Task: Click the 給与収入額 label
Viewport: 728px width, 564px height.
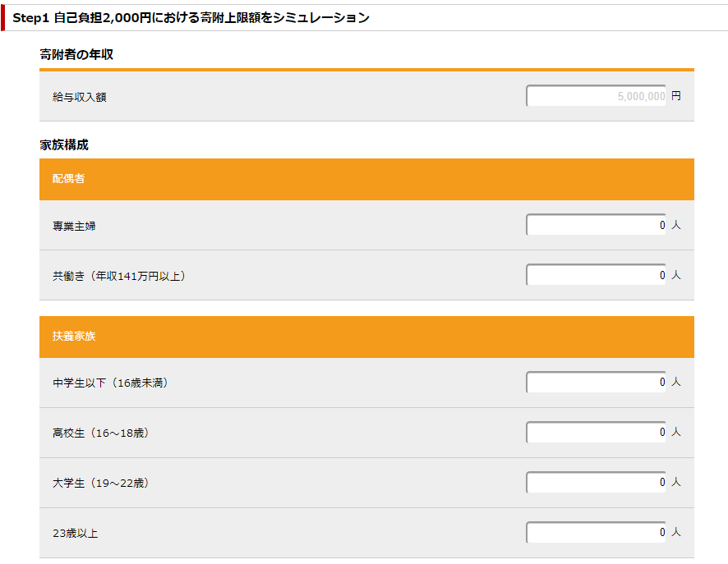Action: click(x=80, y=97)
